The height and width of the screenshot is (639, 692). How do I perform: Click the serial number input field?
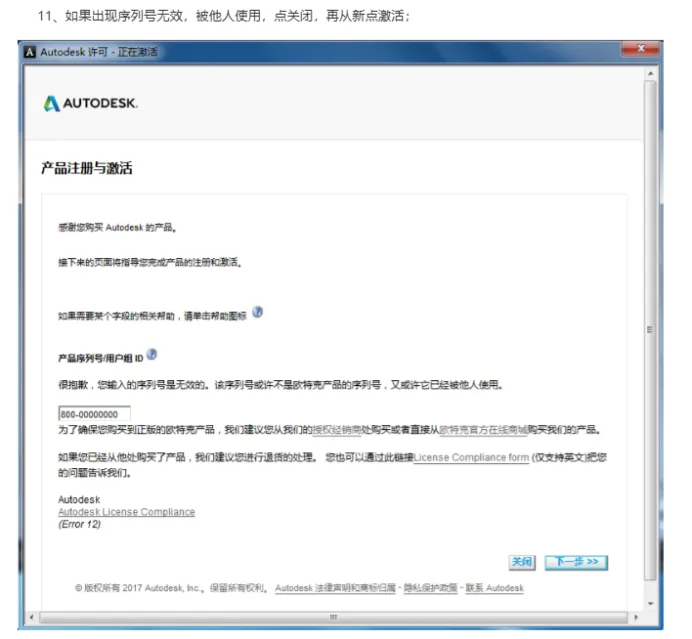tap(94, 414)
